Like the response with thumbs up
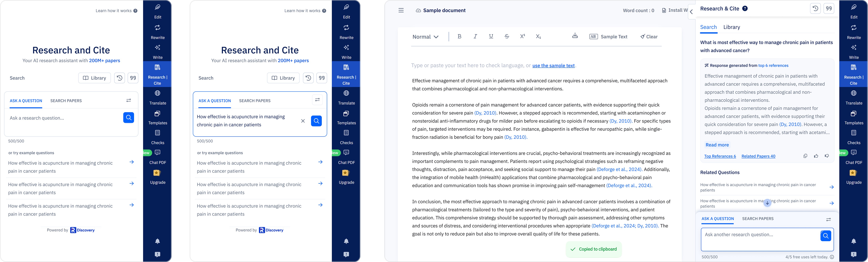The image size is (868, 262). (816, 156)
